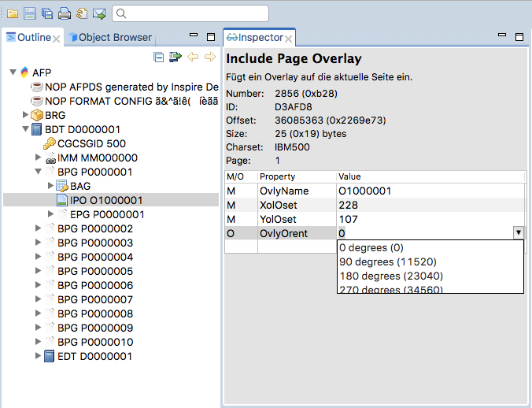Open the OvlyOrent dropdown arrow

click(x=518, y=233)
